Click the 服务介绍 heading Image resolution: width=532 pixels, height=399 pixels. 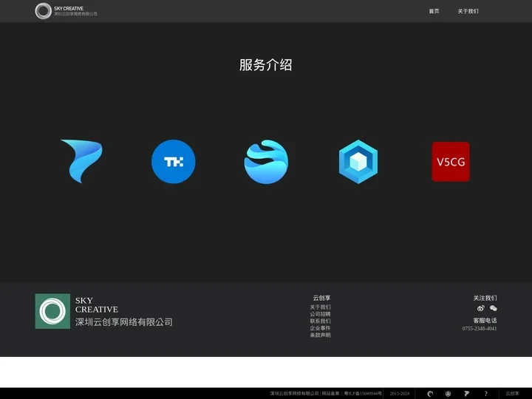tap(266, 65)
